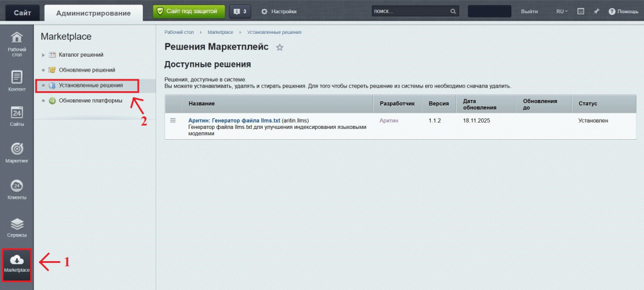
Task: Open the Рабочий стол sidebar section
Action: 17,43
